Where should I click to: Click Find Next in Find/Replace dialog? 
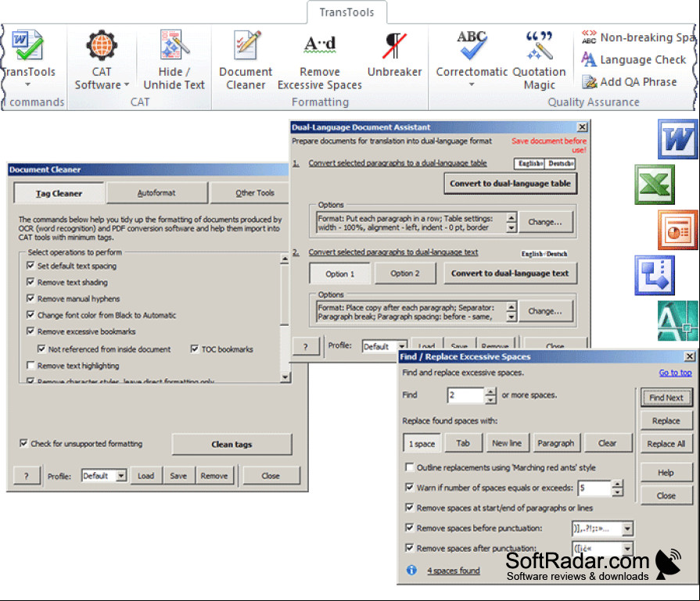666,398
